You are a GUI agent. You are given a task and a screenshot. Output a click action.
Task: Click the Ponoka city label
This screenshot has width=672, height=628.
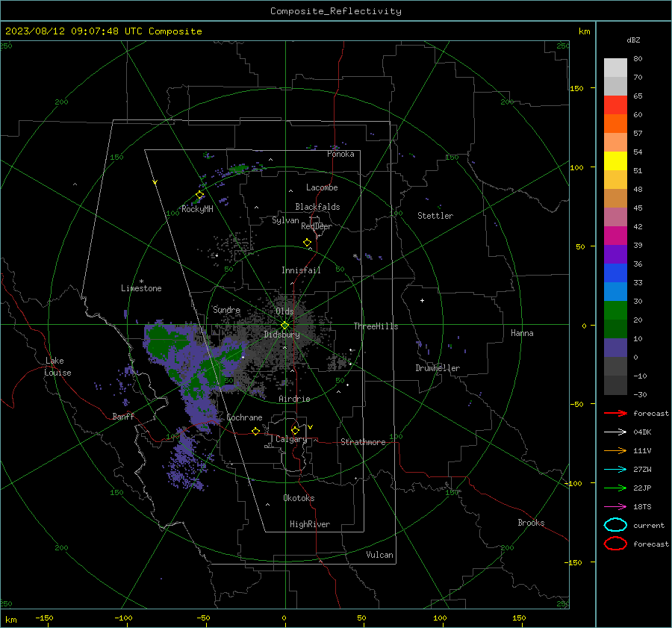(340, 154)
